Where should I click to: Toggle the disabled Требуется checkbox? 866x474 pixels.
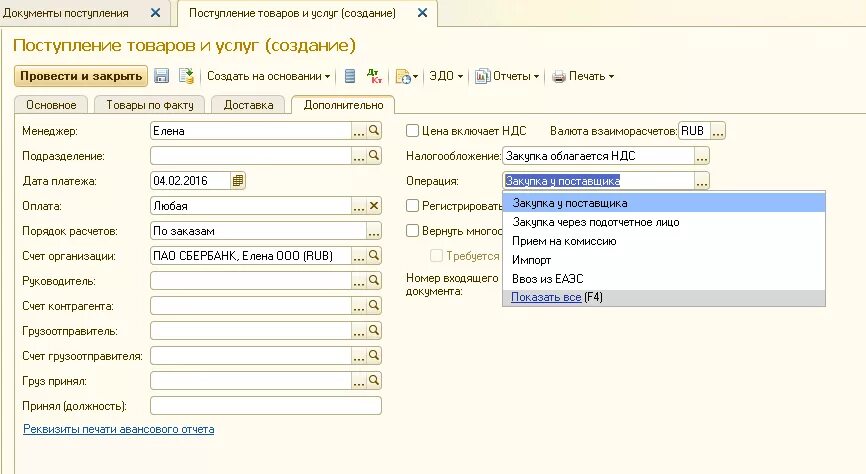pyautogui.click(x=436, y=255)
